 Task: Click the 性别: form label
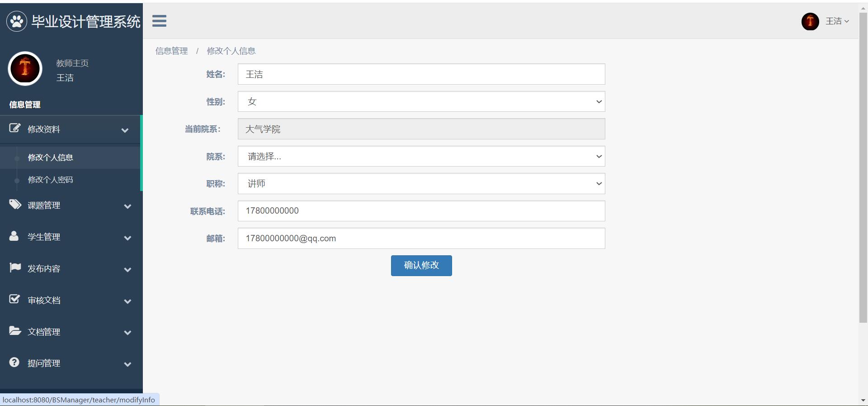pos(216,102)
